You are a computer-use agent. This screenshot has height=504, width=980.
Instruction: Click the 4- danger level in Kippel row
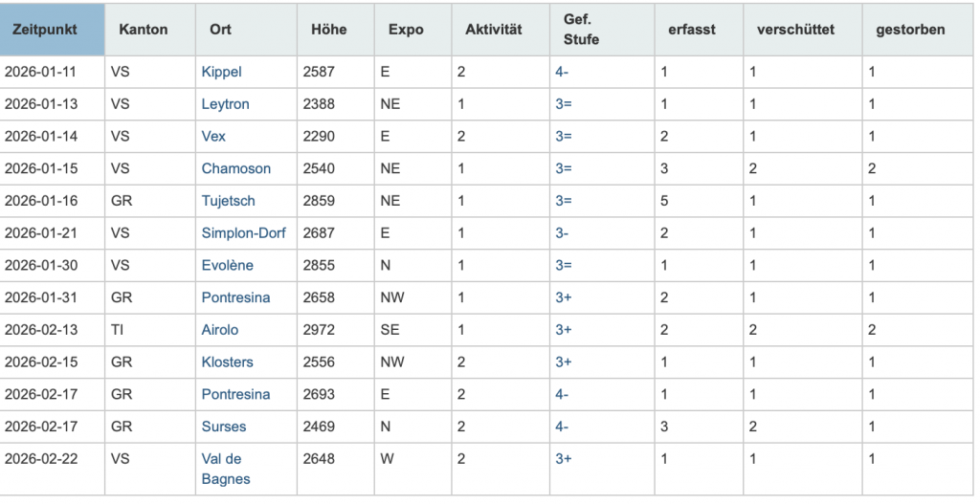point(562,72)
